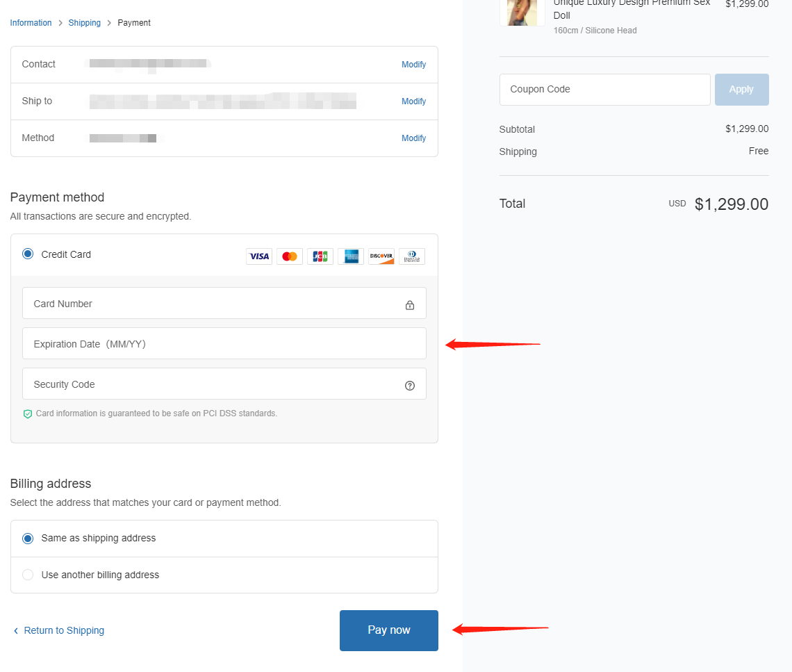The height and width of the screenshot is (672, 792).
Task: Click the Visa card icon
Action: click(x=259, y=256)
